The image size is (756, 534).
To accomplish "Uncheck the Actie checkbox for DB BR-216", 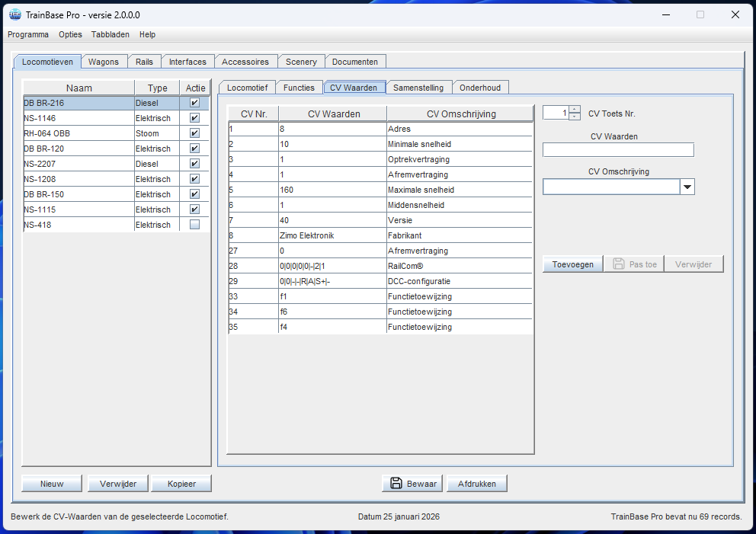I will (x=194, y=103).
